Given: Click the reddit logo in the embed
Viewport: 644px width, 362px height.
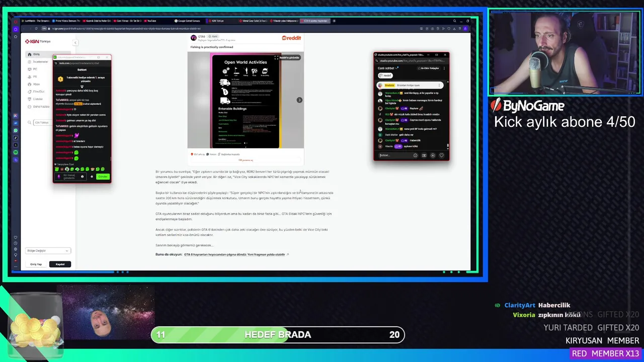Looking at the screenshot, I should point(291,38).
